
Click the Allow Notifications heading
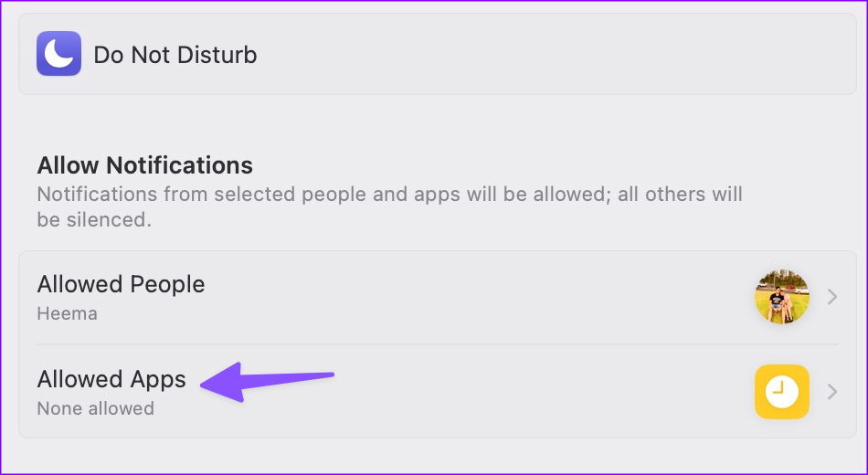(x=144, y=165)
